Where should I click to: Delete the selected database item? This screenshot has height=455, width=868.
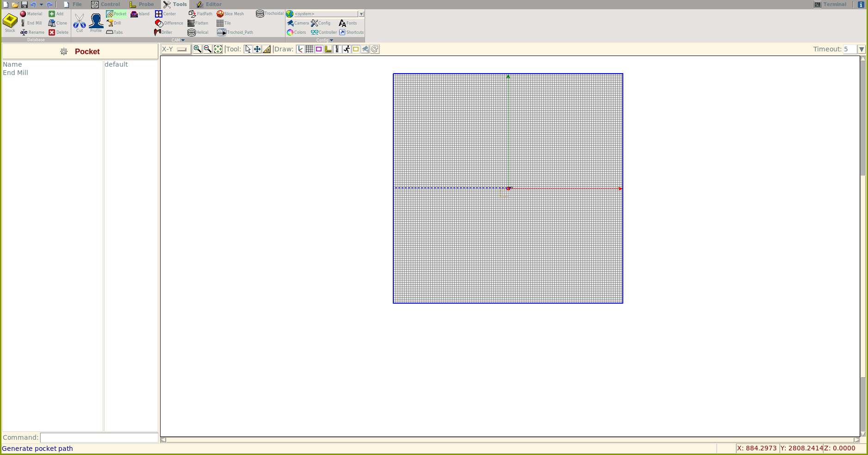(58, 32)
